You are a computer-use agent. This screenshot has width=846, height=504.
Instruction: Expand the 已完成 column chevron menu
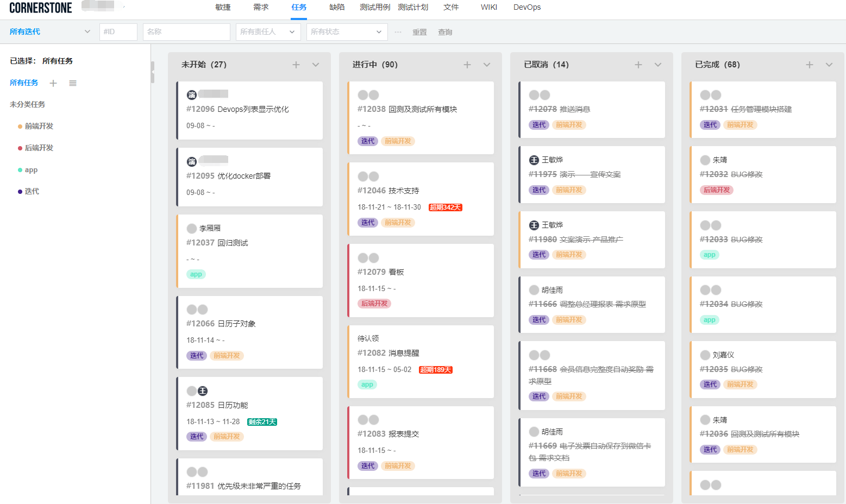point(829,65)
